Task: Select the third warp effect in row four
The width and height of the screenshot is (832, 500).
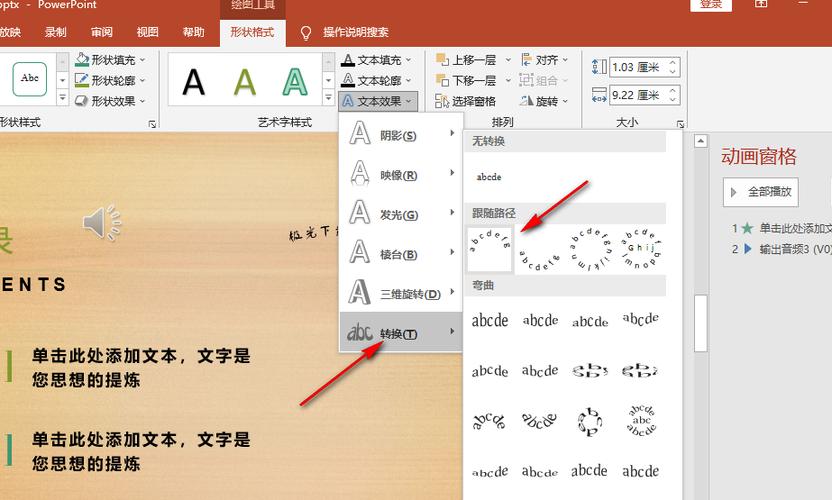Action: click(x=590, y=471)
